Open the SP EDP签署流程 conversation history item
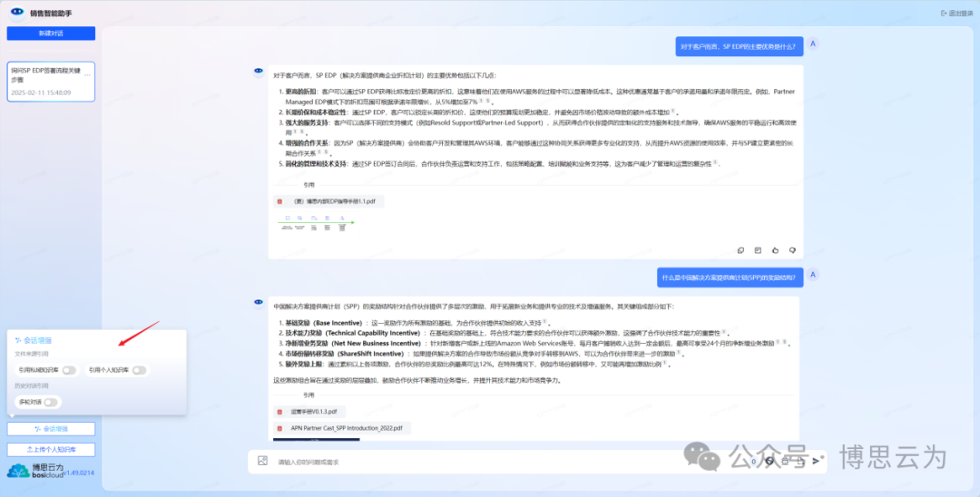 pyautogui.click(x=51, y=81)
